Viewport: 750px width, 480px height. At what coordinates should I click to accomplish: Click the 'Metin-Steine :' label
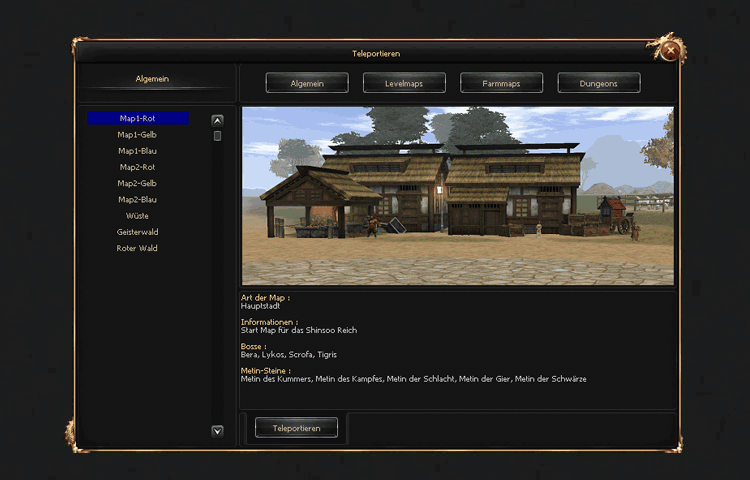click(x=266, y=371)
